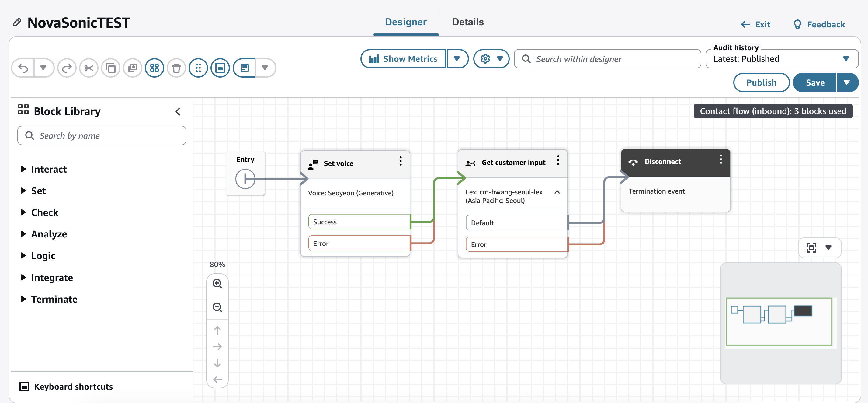
Task: Toggle the mini-map display icon
Action: [220, 68]
